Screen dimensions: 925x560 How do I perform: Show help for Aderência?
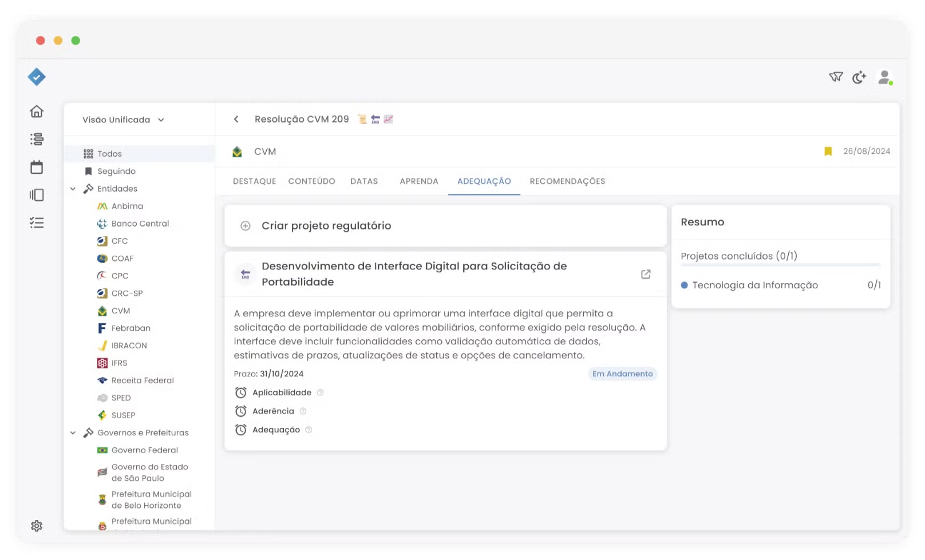tap(303, 411)
